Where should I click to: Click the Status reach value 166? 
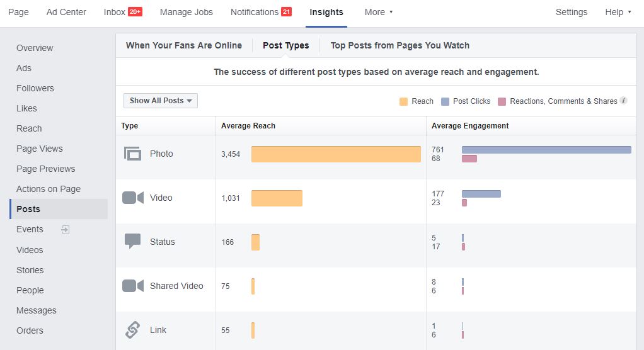(x=227, y=242)
